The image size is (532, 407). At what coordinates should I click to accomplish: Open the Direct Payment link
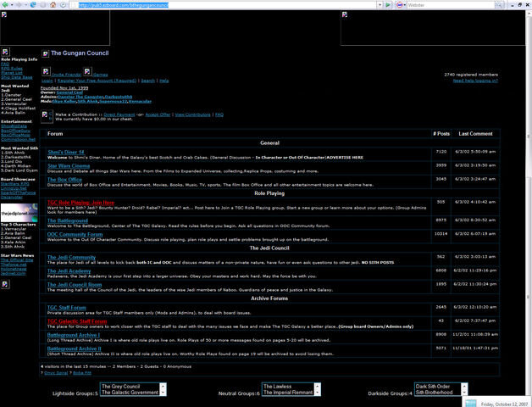tap(119, 114)
